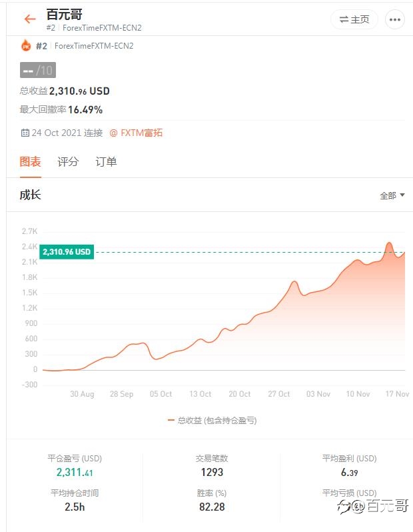Click the green 2,310.96 USD value label
Viewport: 413px width, 532px height.
click(67, 252)
